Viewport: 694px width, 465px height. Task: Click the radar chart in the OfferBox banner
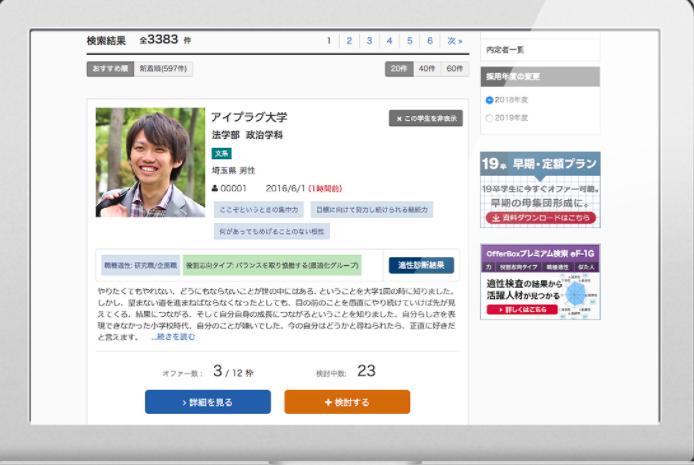coord(574,293)
